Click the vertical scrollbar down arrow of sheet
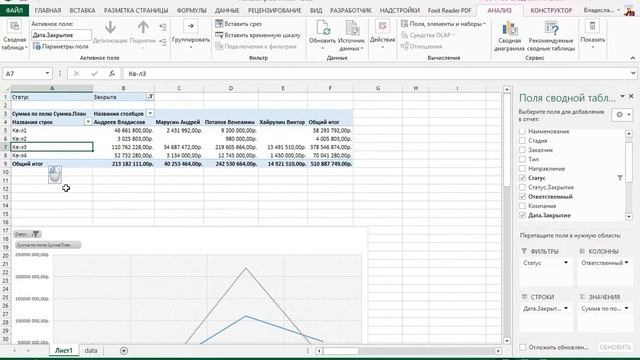This screenshot has height=360, width=640. [x=507, y=341]
